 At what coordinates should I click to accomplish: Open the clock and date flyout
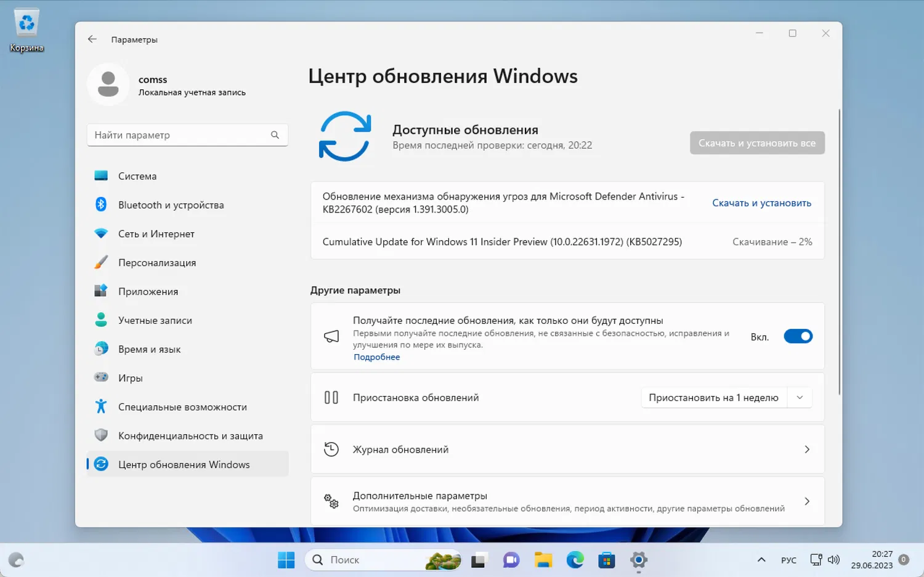(872, 560)
